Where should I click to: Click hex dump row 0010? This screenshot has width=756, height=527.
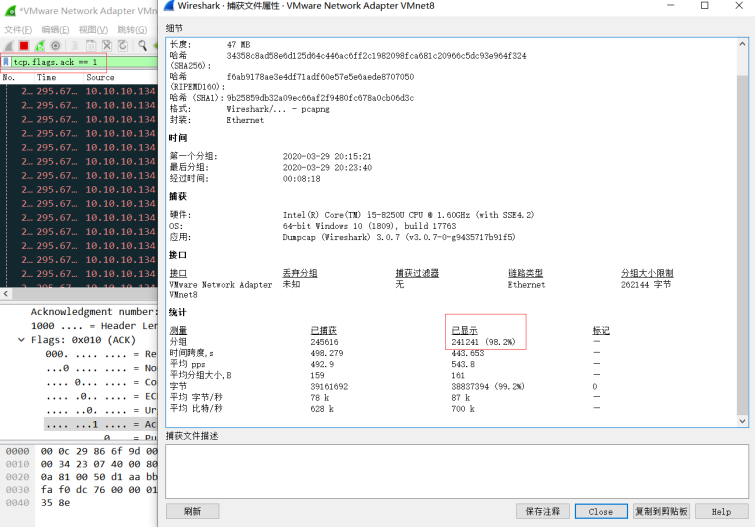(x=80, y=464)
